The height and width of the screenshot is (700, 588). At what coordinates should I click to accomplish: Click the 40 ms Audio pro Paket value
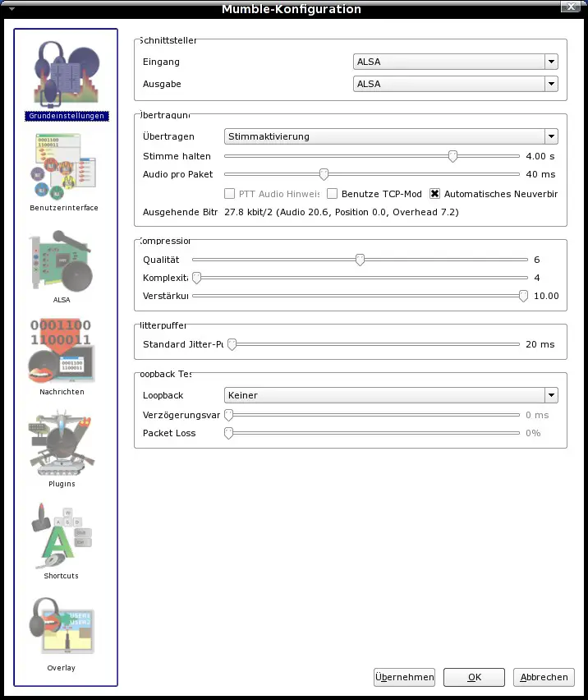[540, 174]
